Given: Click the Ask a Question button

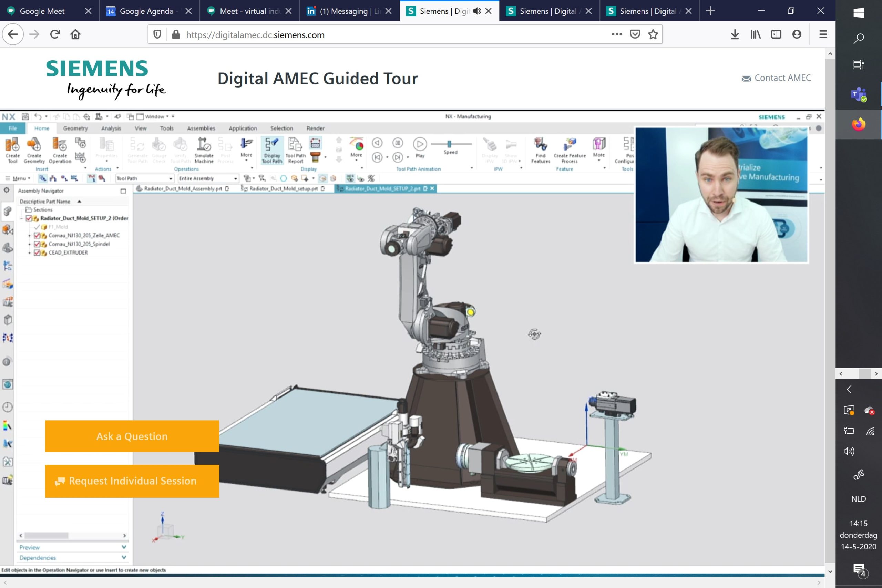Looking at the screenshot, I should (132, 436).
